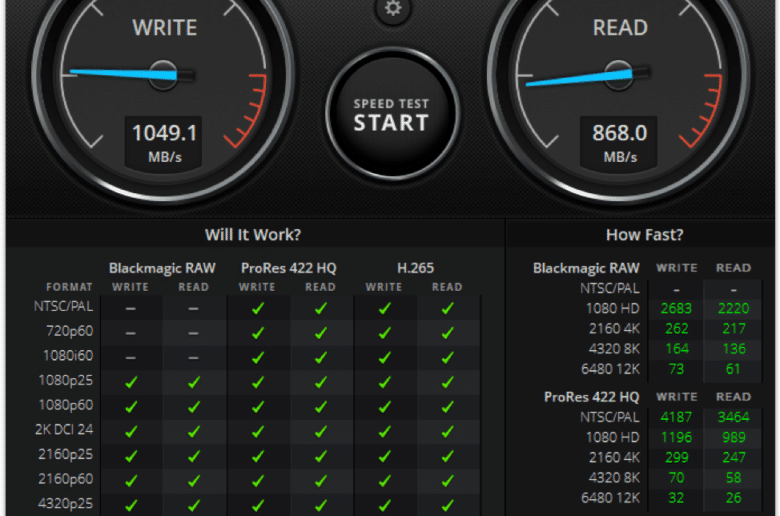Click ProRes READ checkmark for 4320p25
Viewport: 780px width, 516px height.
pos(321,506)
